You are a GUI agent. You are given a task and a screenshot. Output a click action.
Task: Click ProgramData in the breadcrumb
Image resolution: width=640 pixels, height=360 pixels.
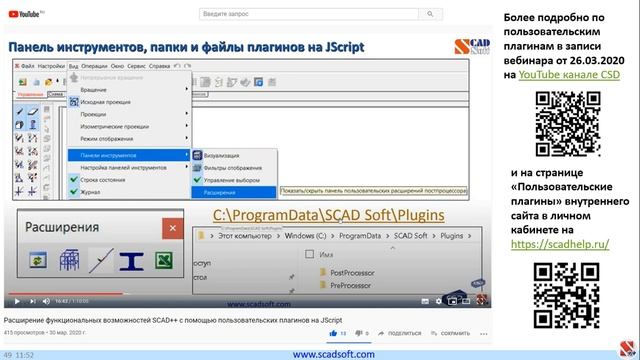[x=360, y=236]
